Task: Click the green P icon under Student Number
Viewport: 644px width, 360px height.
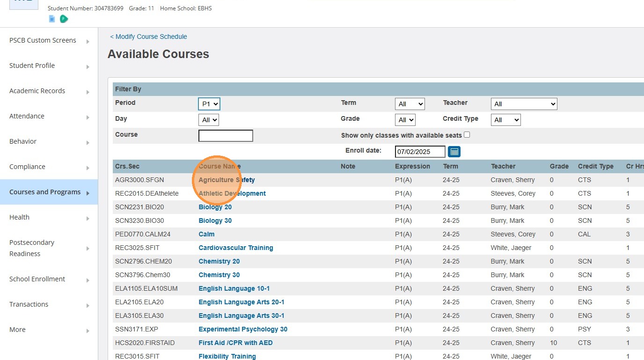Action: coord(64,19)
